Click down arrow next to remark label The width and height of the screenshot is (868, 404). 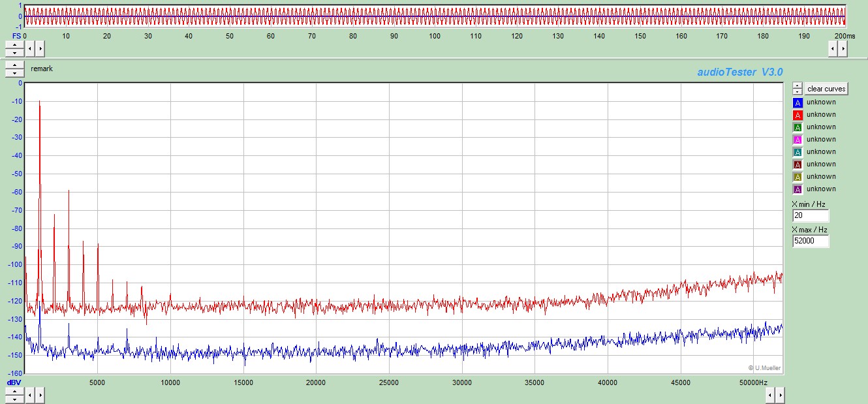tap(14, 72)
